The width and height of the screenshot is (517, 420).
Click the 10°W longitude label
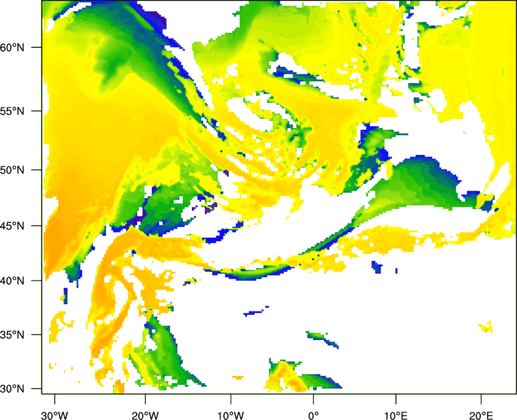pos(231,415)
